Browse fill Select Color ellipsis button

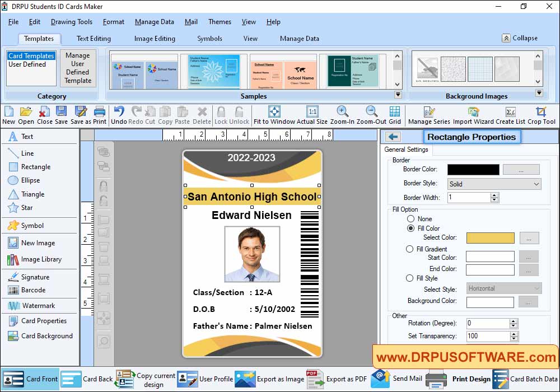tap(529, 238)
